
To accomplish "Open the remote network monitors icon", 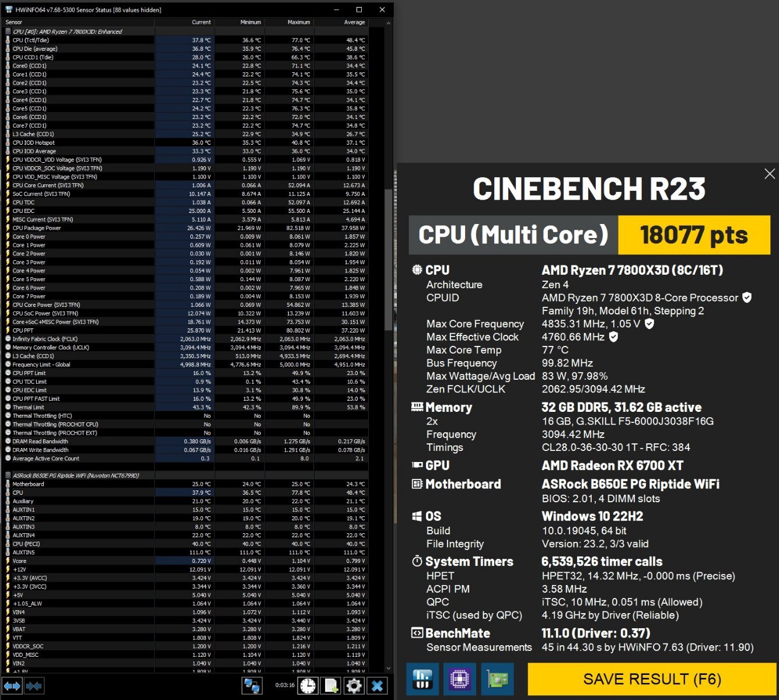I will (252, 685).
